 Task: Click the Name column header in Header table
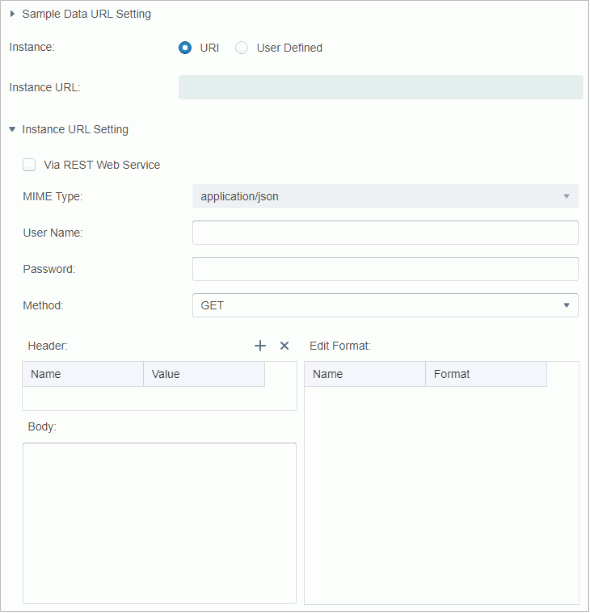pos(83,374)
